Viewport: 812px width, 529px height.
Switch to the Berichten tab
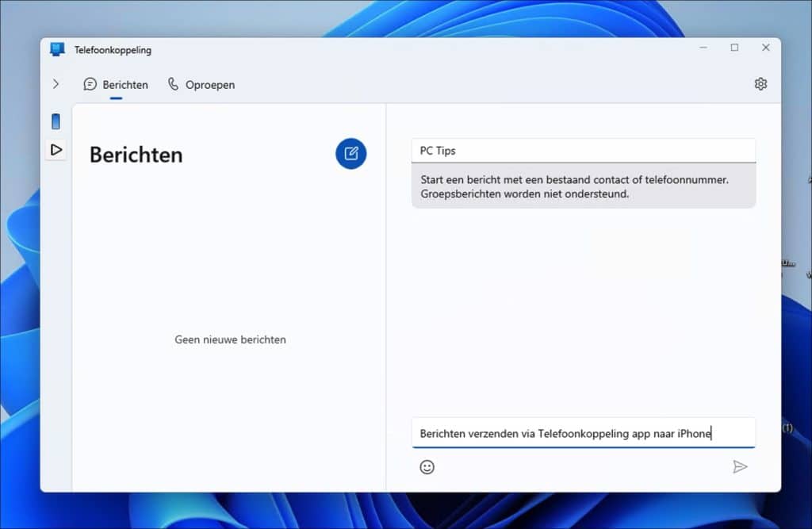click(x=116, y=84)
